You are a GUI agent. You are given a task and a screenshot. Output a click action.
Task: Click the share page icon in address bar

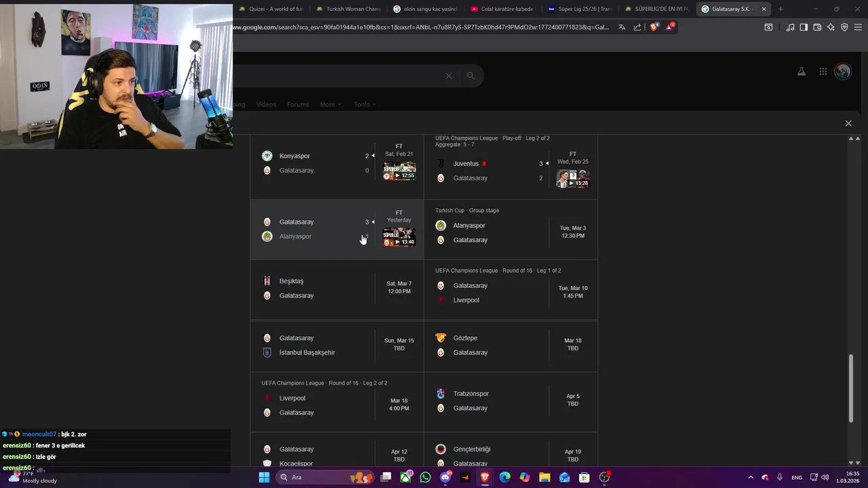(637, 27)
